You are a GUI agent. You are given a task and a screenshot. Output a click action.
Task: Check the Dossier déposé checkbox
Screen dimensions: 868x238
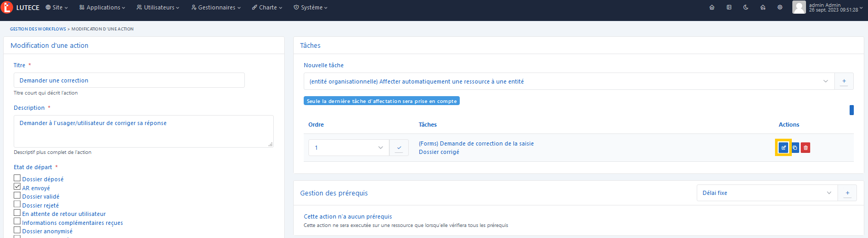pos(17,179)
